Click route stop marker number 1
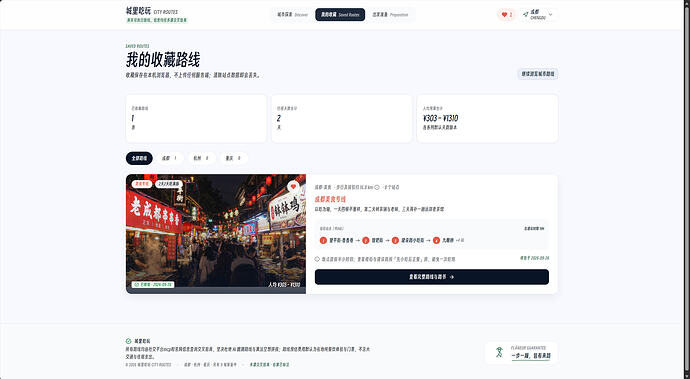 coord(323,240)
